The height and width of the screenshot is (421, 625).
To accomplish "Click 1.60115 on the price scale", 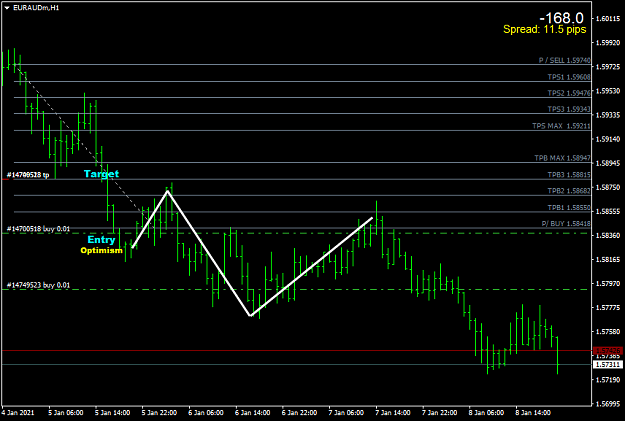I will click(607, 18).
